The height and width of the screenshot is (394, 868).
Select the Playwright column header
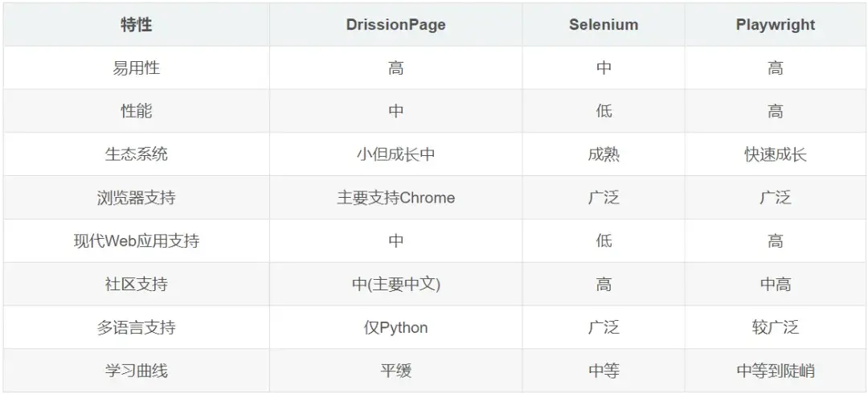tap(776, 25)
